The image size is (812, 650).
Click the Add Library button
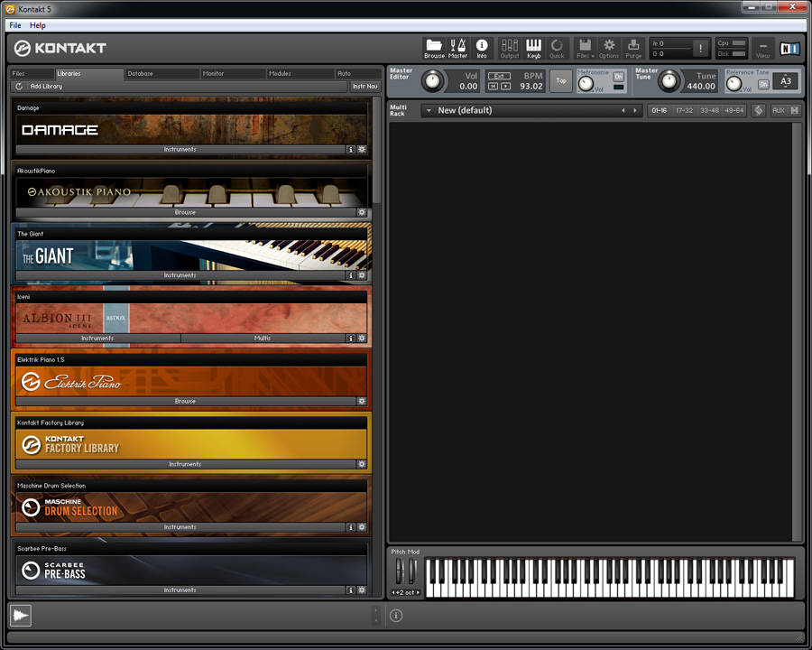[46, 87]
